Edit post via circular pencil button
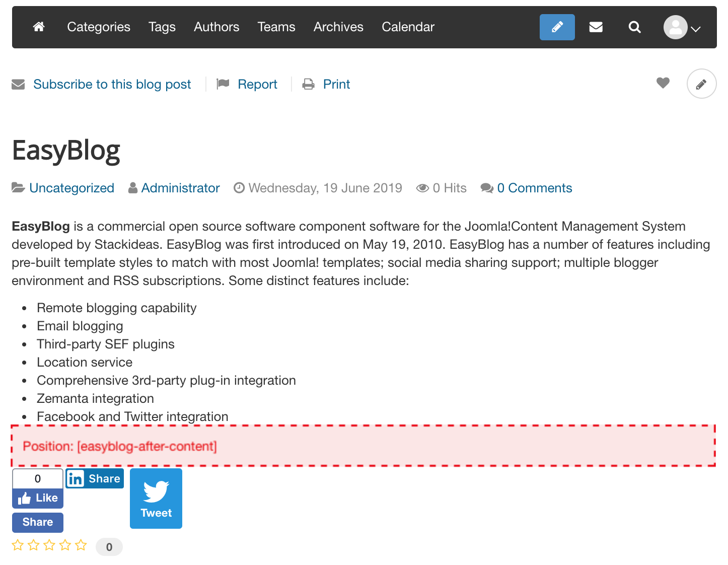The width and height of the screenshot is (728, 565). click(x=701, y=84)
